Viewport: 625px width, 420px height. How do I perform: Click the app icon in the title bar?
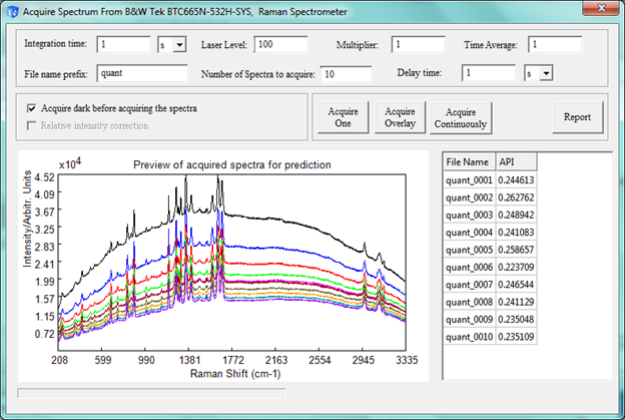pyautogui.click(x=13, y=12)
